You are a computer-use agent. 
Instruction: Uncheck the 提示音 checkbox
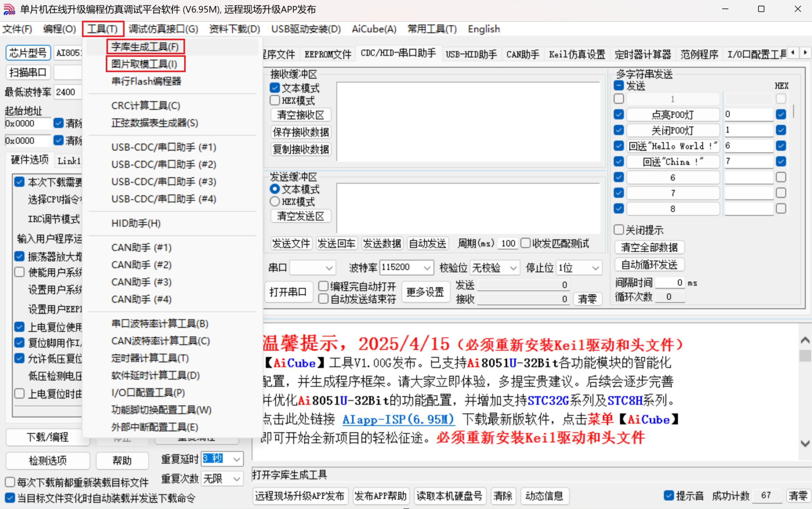(669, 495)
